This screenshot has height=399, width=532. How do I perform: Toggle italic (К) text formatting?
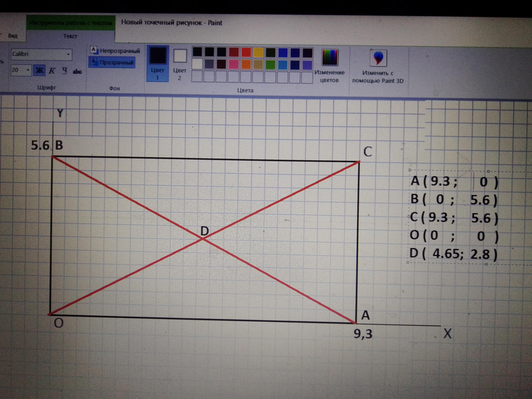pos(52,71)
